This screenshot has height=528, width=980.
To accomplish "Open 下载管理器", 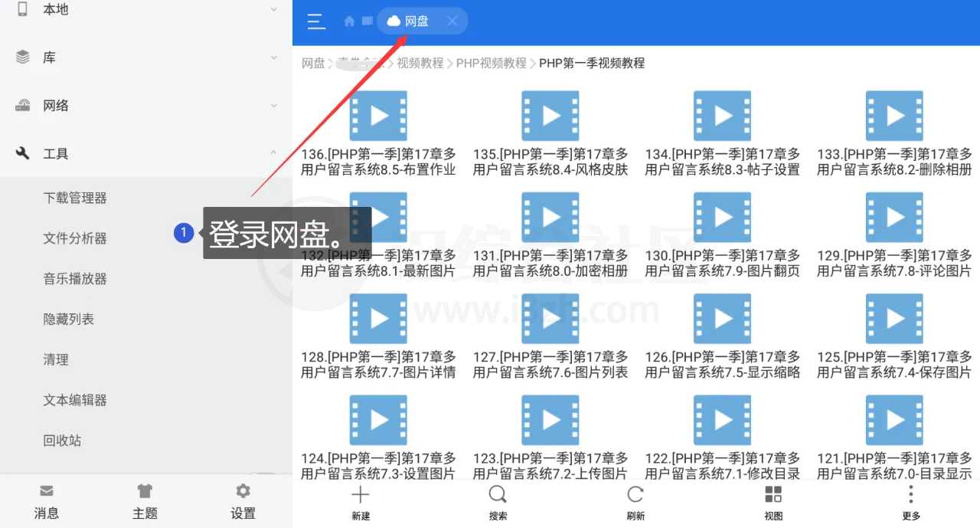I will (75, 198).
